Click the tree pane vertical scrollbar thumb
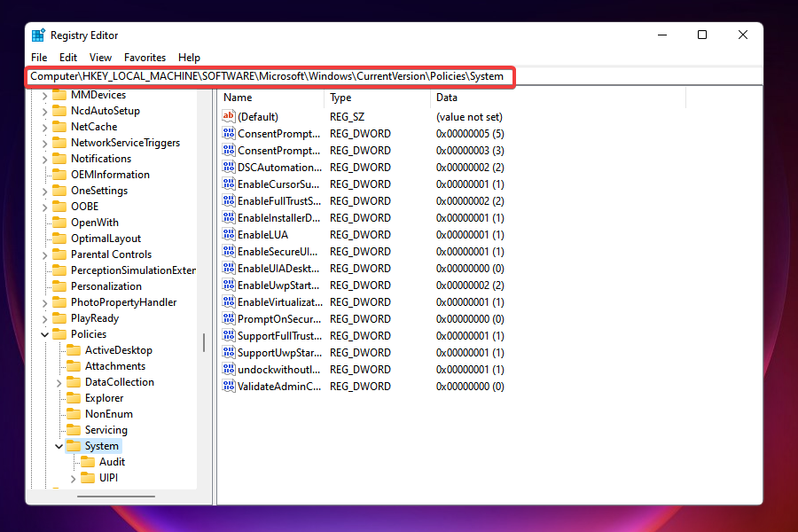Image resolution: width=798 pixels, height=532 pixels. click(204, 342)
